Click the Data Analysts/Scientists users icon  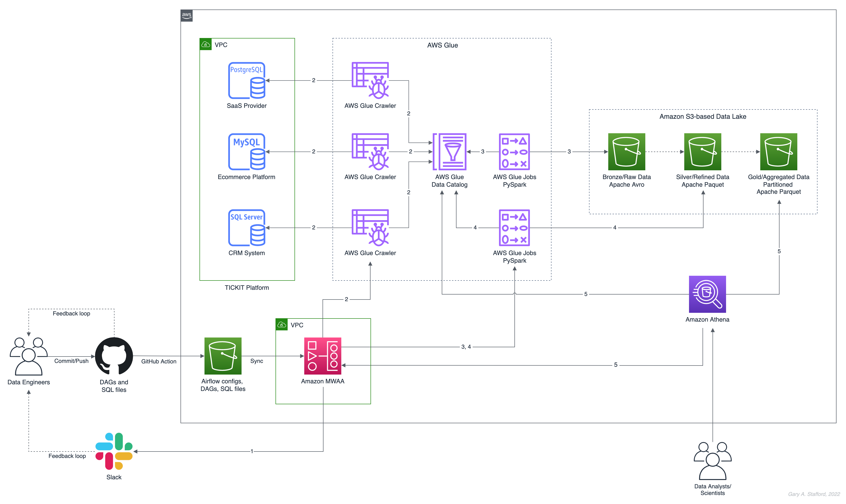713,461
